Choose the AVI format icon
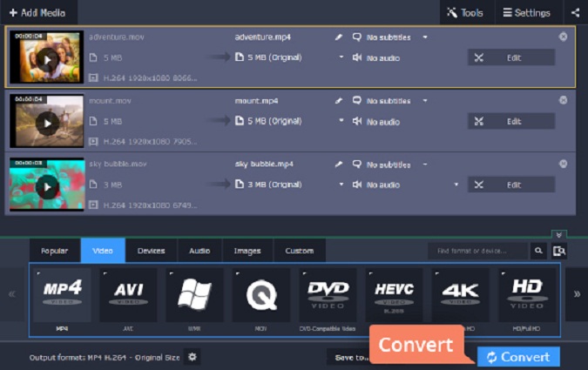 click(128, 295)
